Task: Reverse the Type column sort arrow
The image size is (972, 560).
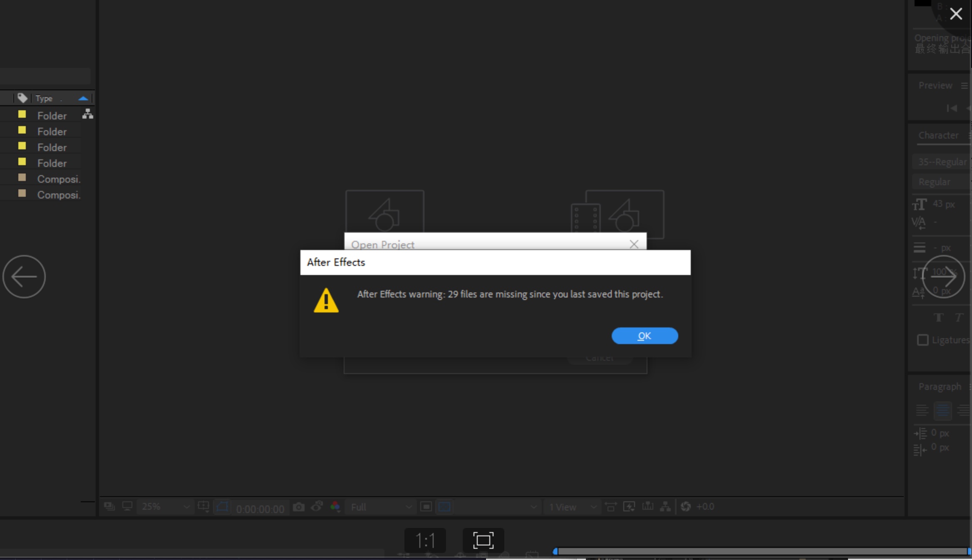Action: [83, 99]
